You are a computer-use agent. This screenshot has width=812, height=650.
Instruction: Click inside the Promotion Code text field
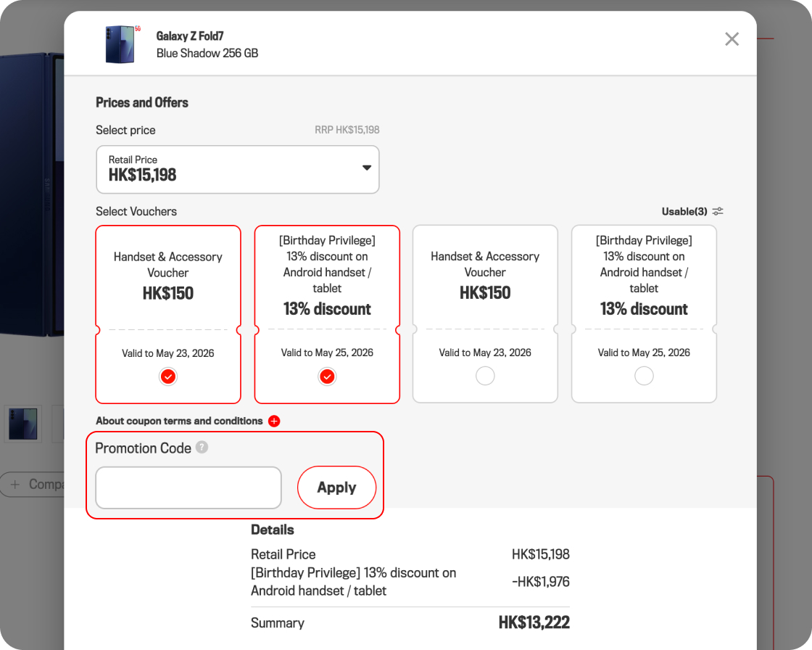(x=188, y=487)
